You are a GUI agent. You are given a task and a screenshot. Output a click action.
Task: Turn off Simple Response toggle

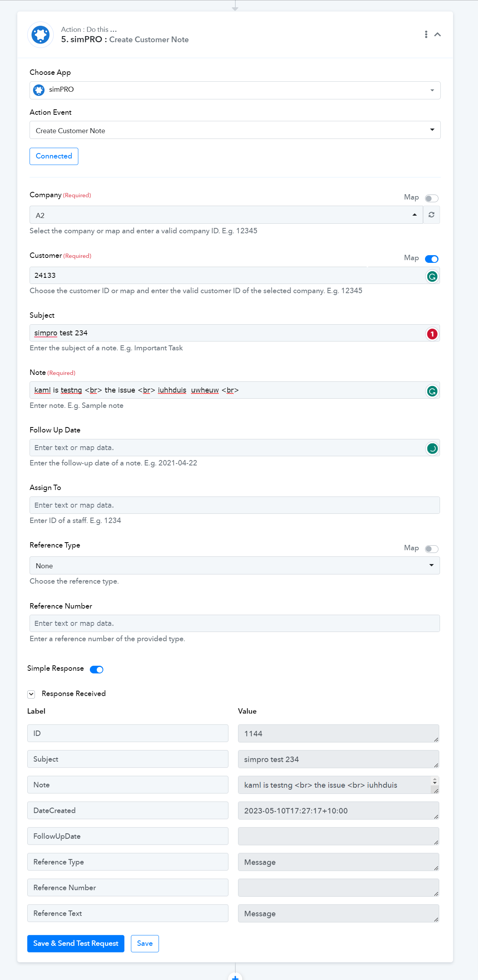(96, 670)
